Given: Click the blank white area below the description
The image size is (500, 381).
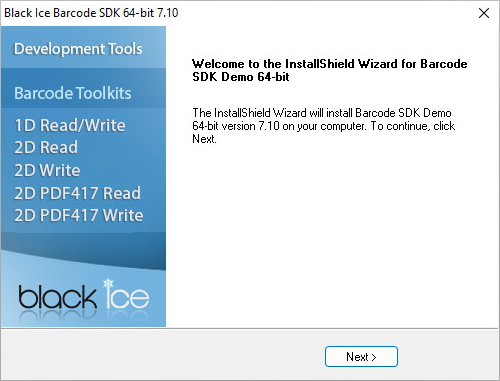Looking at the screenshot, I should tap(332, 233).
